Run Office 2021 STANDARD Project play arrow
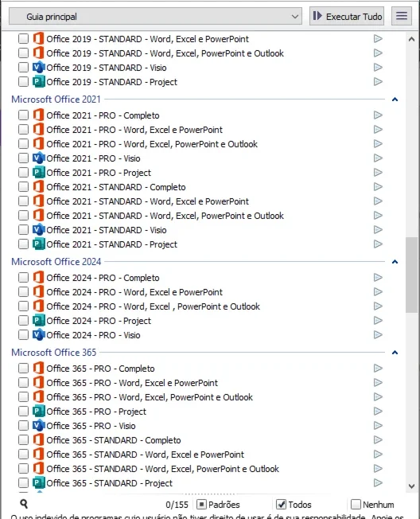Viewport: 420px width, 519px height. (378, 244)
